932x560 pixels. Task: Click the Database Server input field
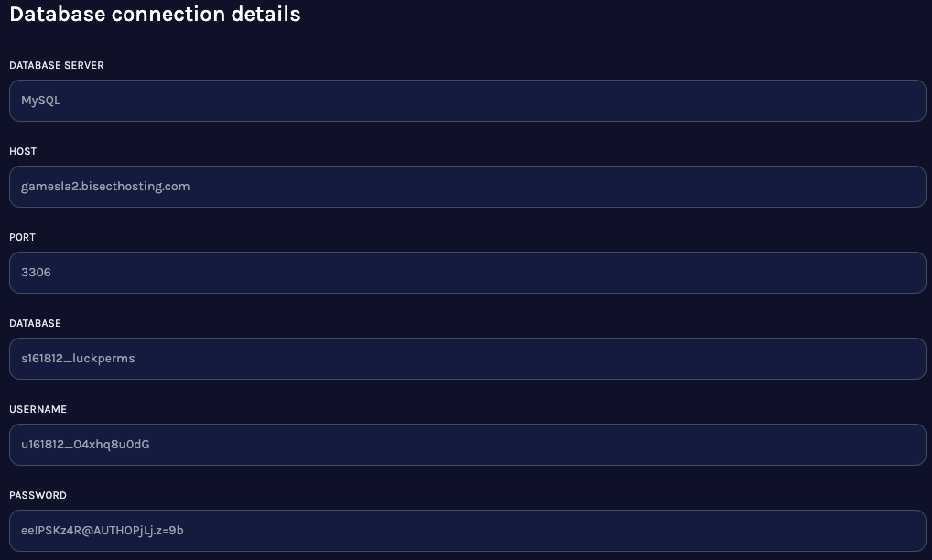(x=467, y=101)
